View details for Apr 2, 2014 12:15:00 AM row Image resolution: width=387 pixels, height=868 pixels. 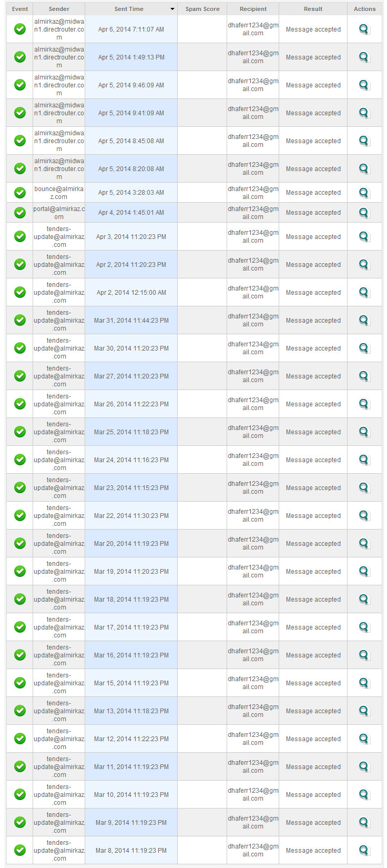[x=364, y=293]
